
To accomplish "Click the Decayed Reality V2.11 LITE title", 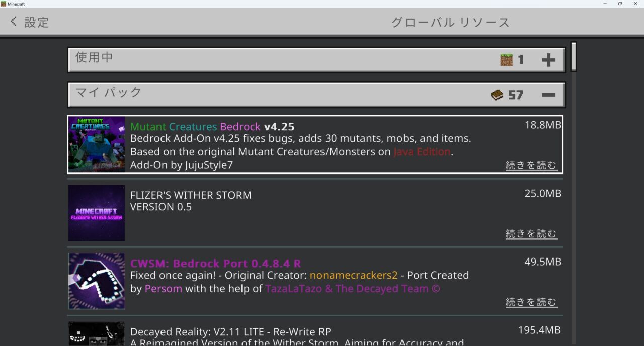I will click(230, 331).
